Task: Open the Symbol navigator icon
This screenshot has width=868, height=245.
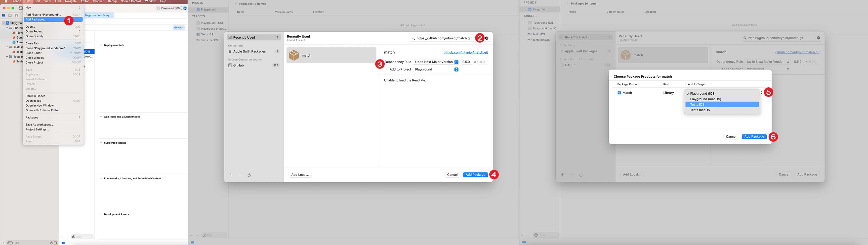Action: click(x=16, y=15)
